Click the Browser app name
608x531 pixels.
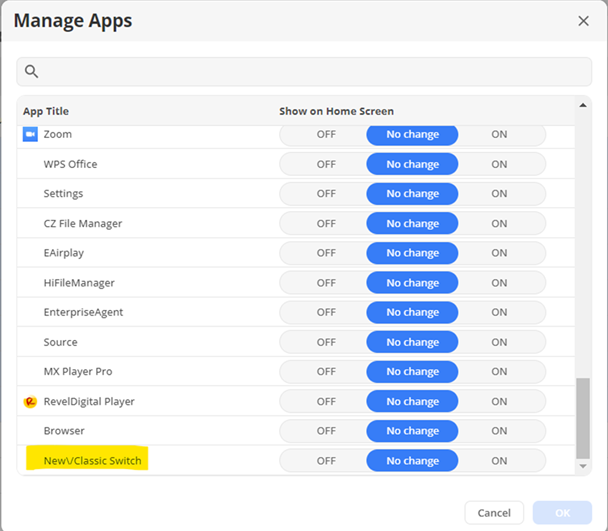(64, 431)
